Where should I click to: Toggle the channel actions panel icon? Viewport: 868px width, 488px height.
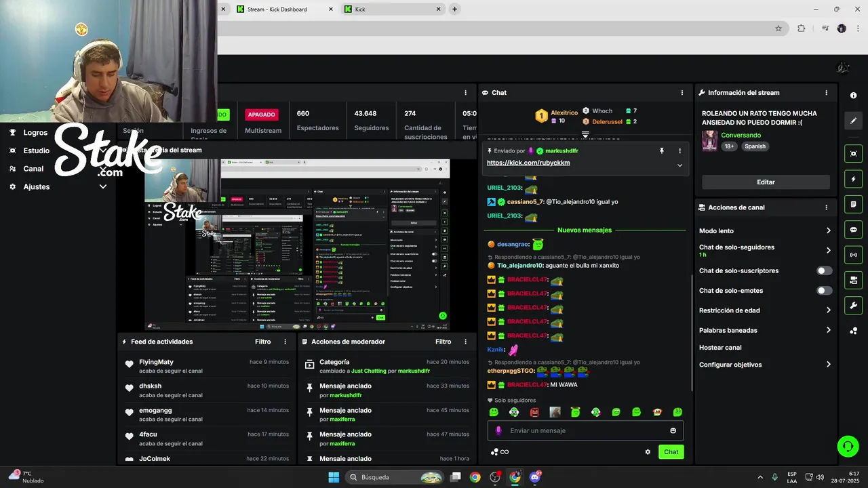(x=854, y=280)
